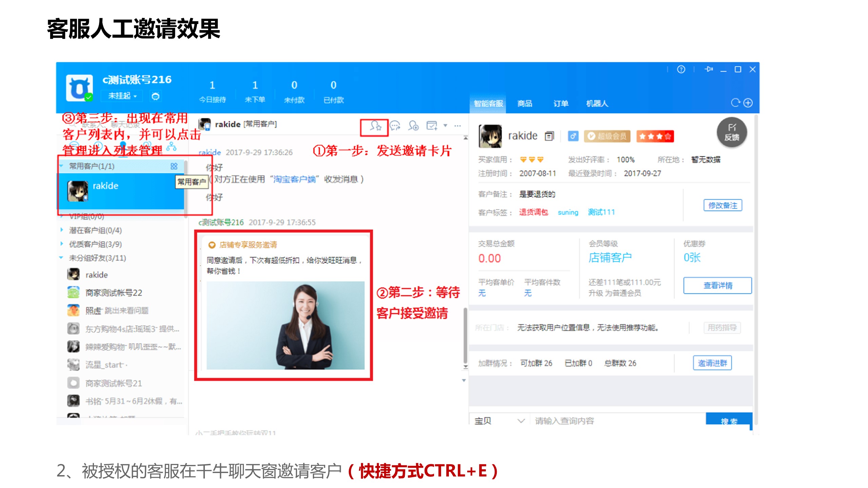Click the 0张 coupon count
This screenshot has width=868, height=488.
click(x=692, y=258)
